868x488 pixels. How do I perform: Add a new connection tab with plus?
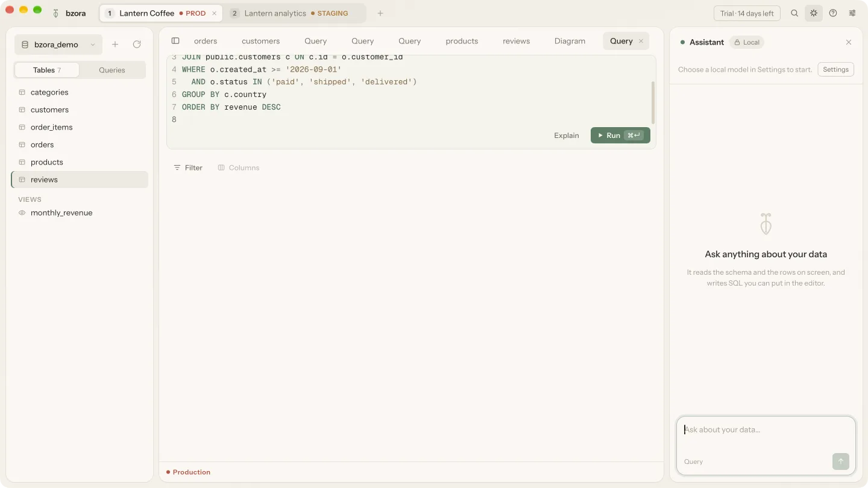tap(380, 13)
